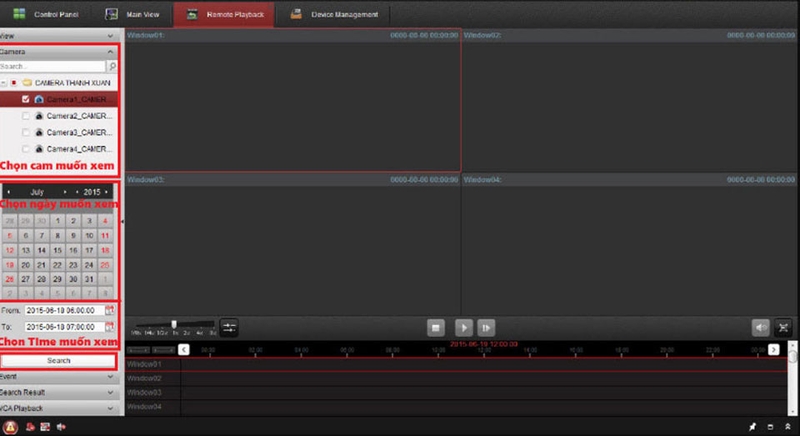Uncheck the Camera1 checkbox
The image size is (800, 436).
point(26,100)
